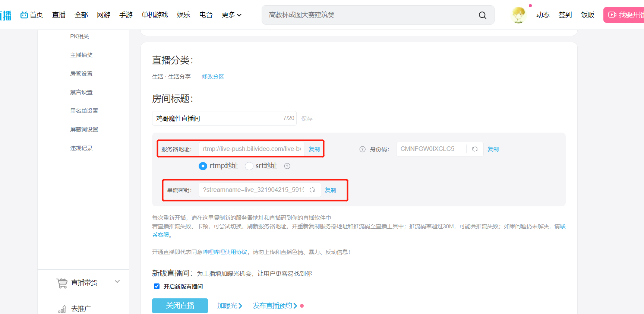Screen dimensions: 644x314
Task: Open the 房管设置 sidebar item
Action: pos(81,74)
